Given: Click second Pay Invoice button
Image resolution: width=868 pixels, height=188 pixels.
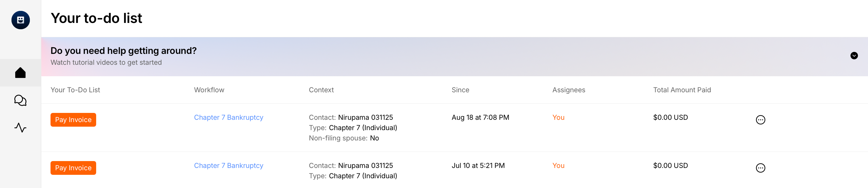Looking at the screenshot, I should pyautogui.click(x=73, y=168).
